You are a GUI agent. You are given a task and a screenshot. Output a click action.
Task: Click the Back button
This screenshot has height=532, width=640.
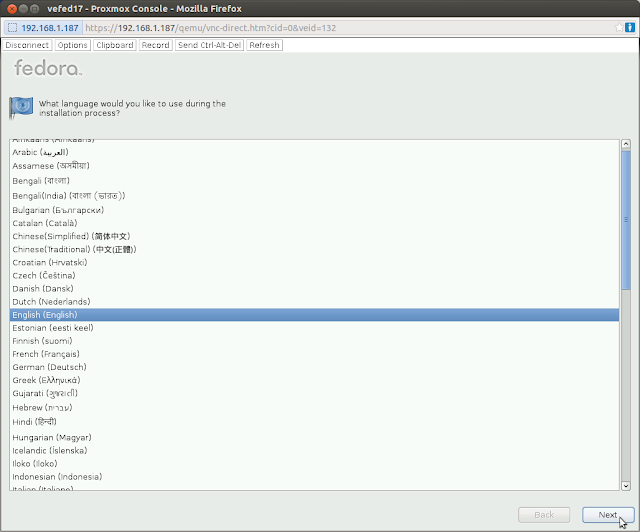544,515
